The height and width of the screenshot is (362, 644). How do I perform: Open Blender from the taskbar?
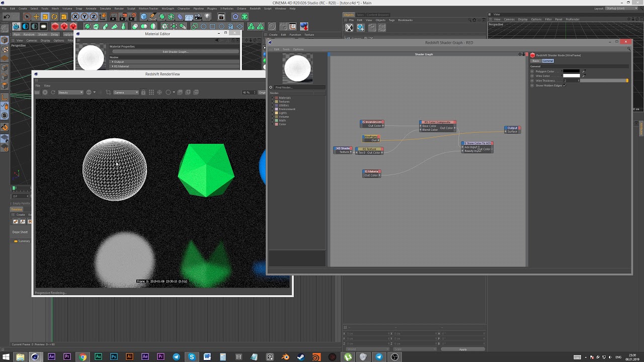click(285, 357)
